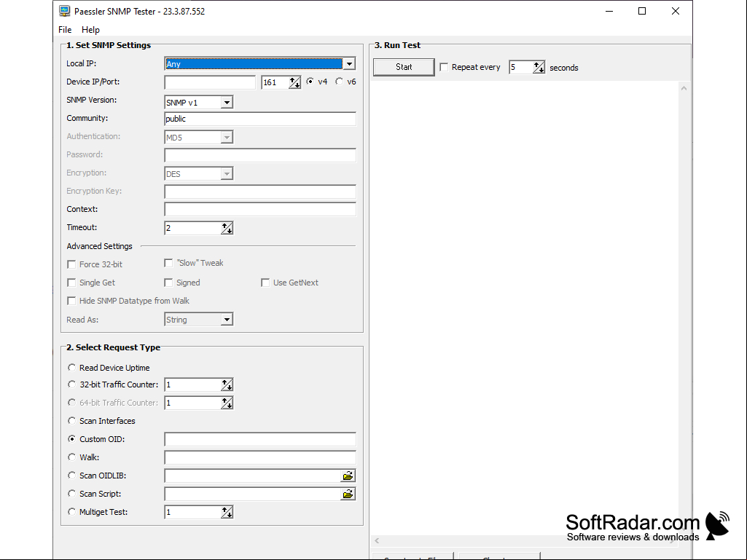Open the Help menu

(x=90, y=30)
